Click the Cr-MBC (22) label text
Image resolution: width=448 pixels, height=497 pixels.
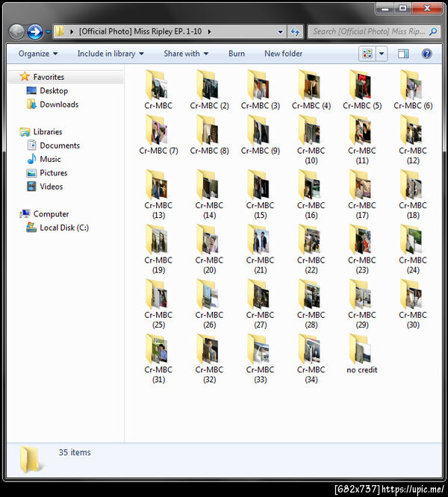pyautogui.click(x=311, y=265)
